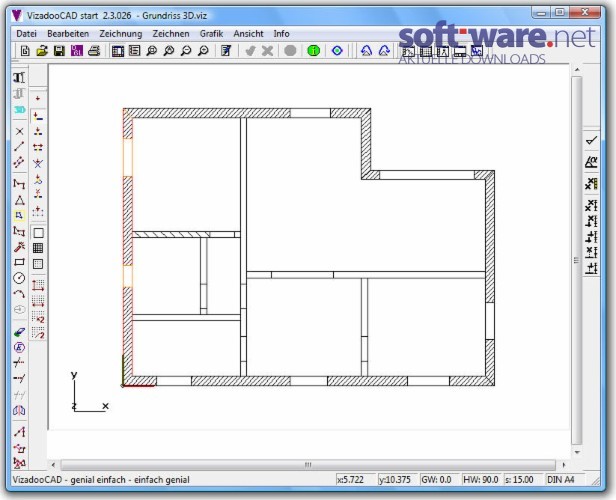Open the Bearbeiten menu
Image resolution: width=616 pixels, height=500 pixels.
tap(68, 34)
